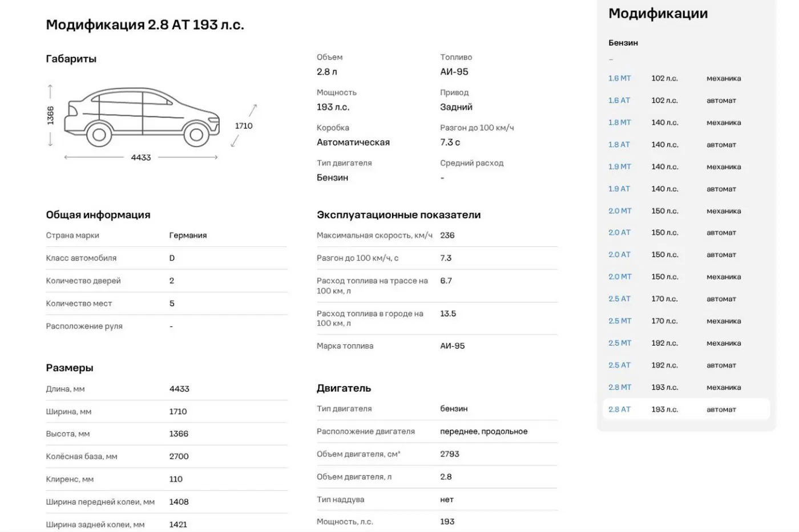Go to the 1.9 AT modification
The height and width of the screenshot is (532, 799).
point(619,189)
